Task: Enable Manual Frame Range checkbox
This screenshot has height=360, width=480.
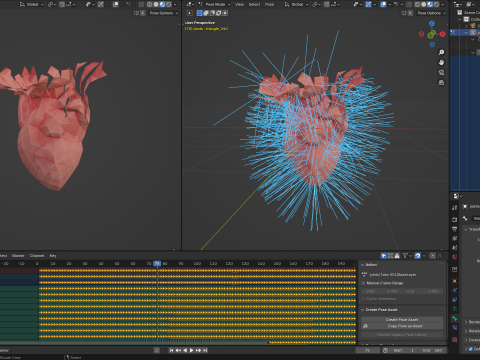Action: [364, 283]
